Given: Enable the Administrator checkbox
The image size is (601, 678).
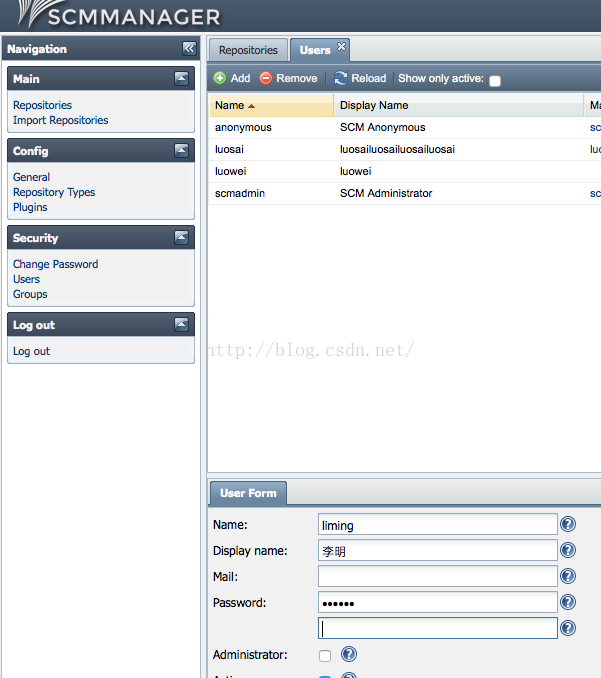Looking at the screenshot, I should pyautogui.click(x=325, y=656).
